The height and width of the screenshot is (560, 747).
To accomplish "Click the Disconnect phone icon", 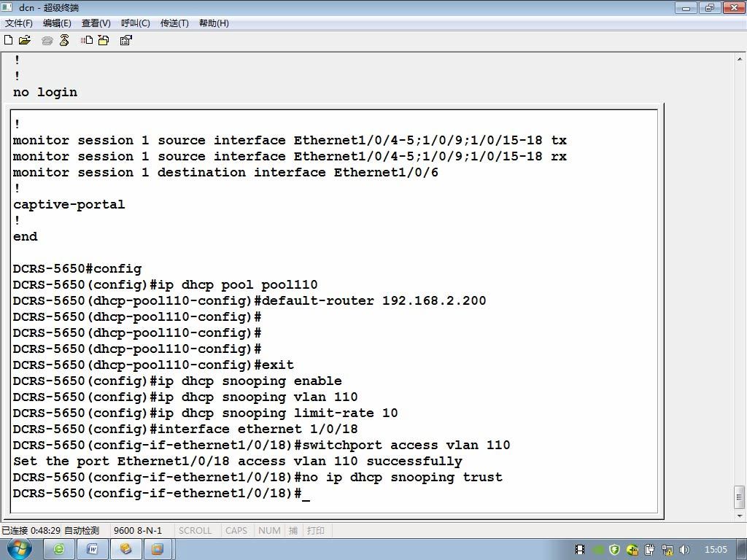I will point(64,41).
